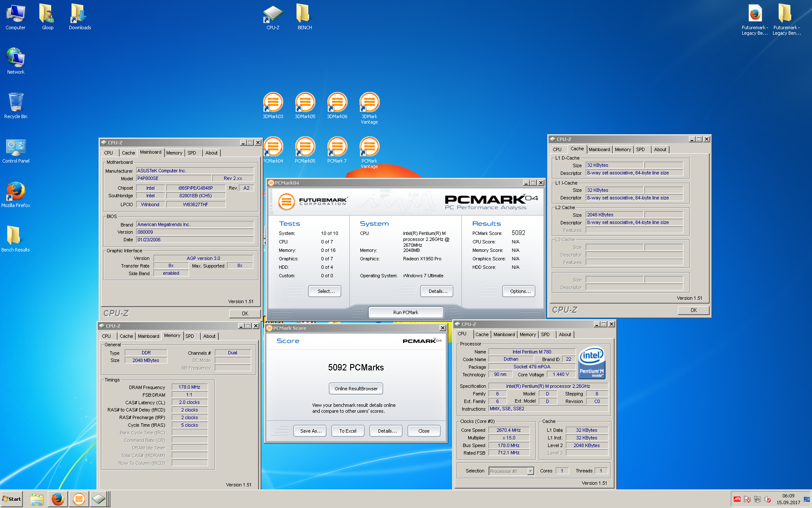
Task: Click the DRAM Frequency 178.0 MHz field
Action: pos(189,387)
